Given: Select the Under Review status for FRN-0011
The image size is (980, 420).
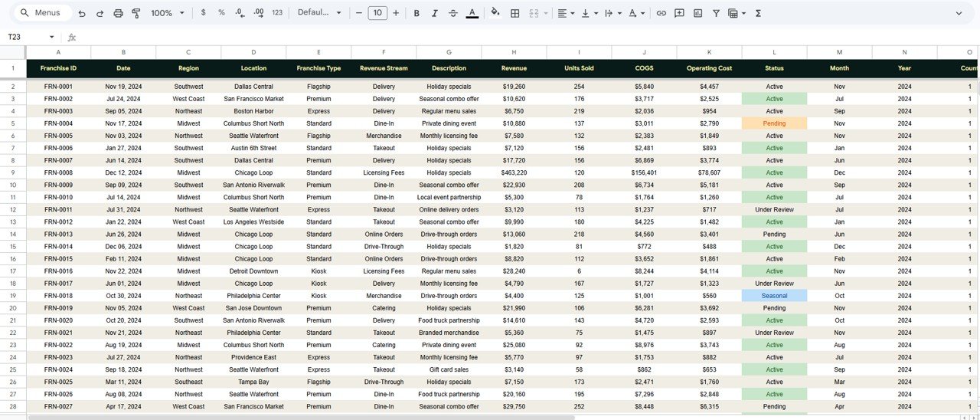Looking at the screenshot, I should [774, 209].
